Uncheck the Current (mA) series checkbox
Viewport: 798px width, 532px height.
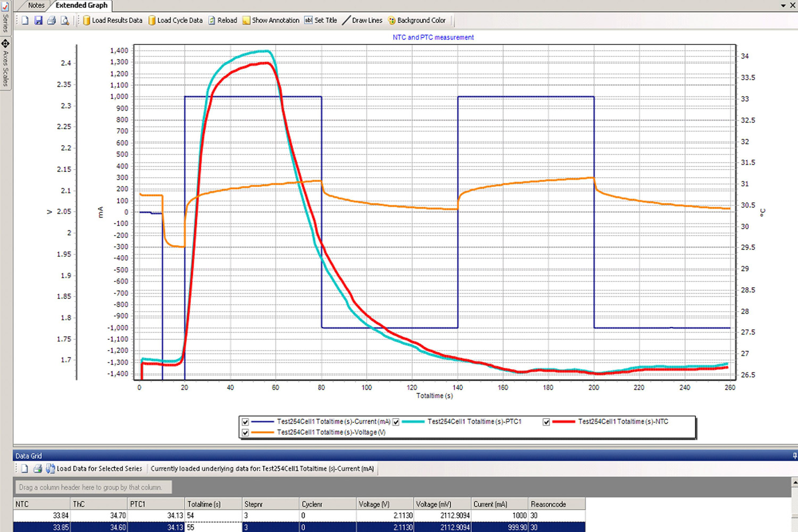[245, 422]
